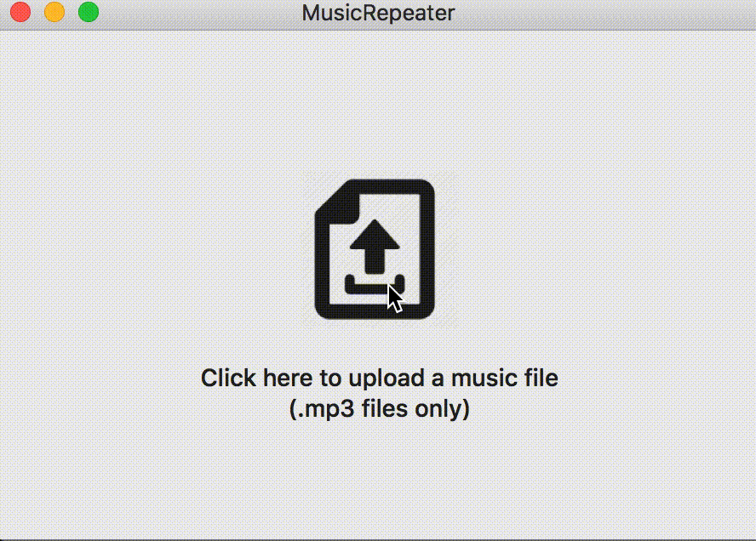This screenshot has height=541, width=756.
Task: Click the upload file document icon
Action: point(375,249)
